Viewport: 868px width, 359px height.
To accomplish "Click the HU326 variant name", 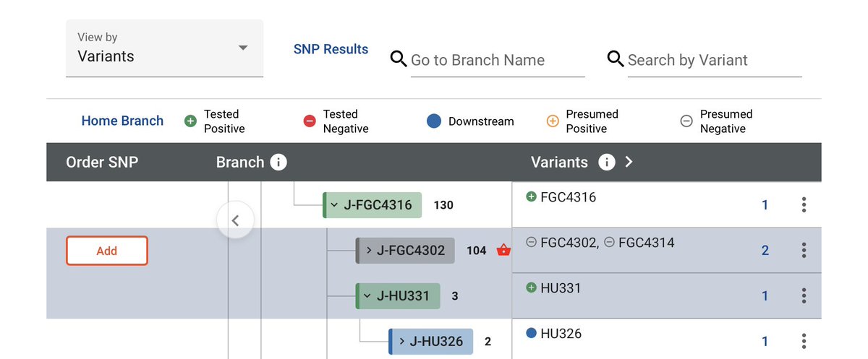I will pyautogui.click(x=561, y=334).
